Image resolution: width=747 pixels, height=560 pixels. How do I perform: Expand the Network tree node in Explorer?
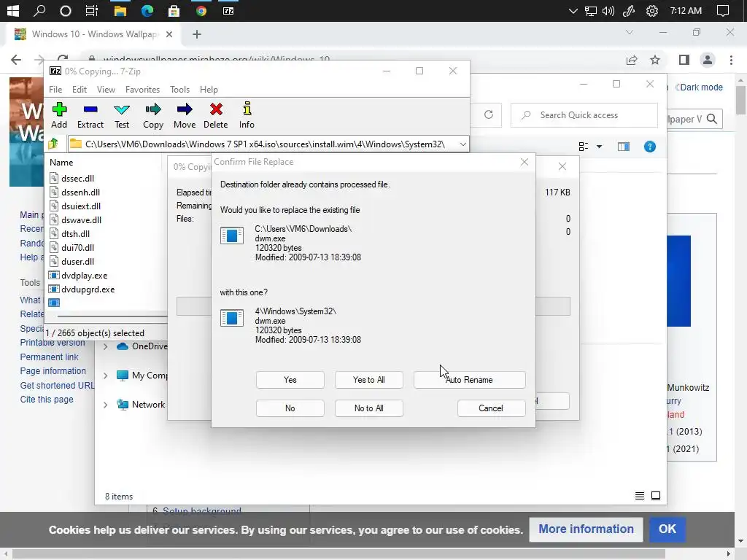pos(106,405)
